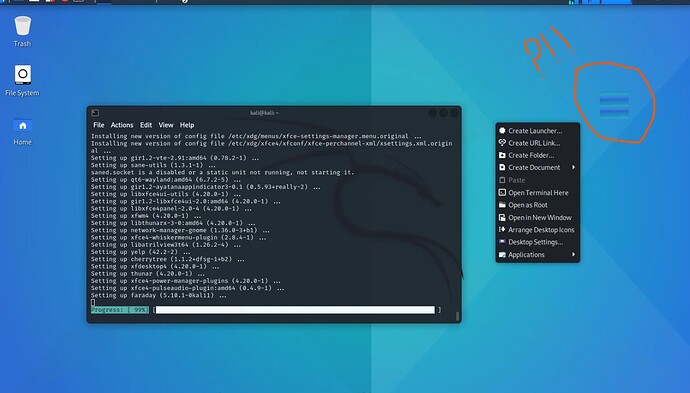Click the 'Setting up faraday' line
Image resolution: width=690 pixels, height=393 pixels.
tap(159, 295)
